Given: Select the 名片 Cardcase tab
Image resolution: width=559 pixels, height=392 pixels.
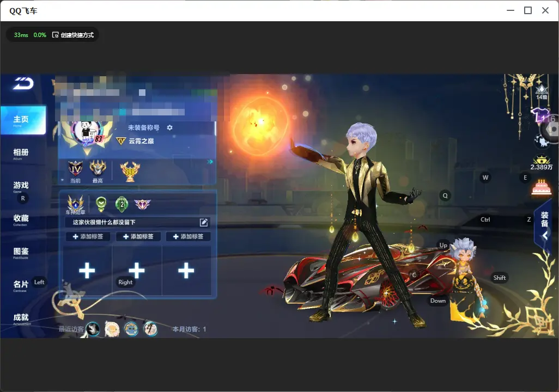Looking at the screenshot, I should [x=21, y=285].
